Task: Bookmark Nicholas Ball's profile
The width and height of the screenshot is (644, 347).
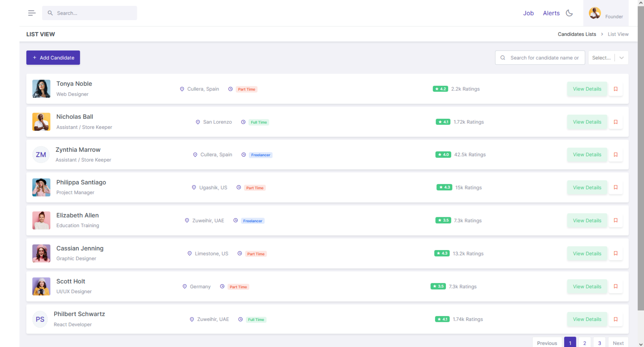Action: 615,122
